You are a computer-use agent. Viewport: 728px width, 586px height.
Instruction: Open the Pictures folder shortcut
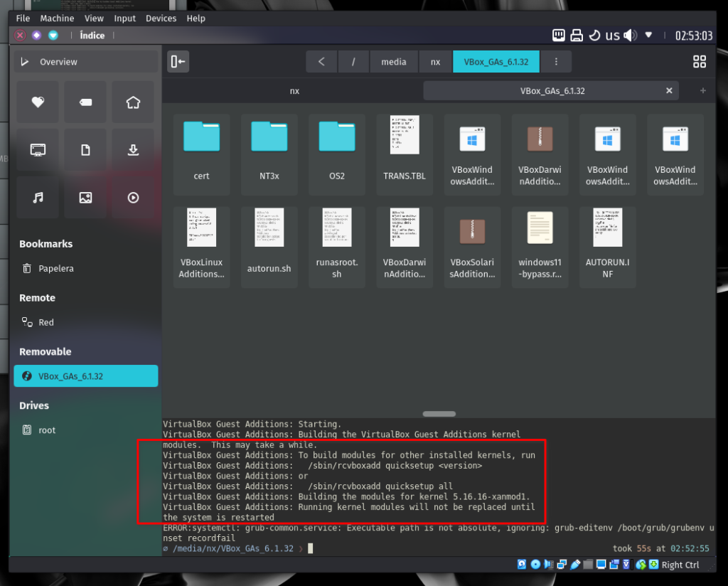tap(85, 198)
